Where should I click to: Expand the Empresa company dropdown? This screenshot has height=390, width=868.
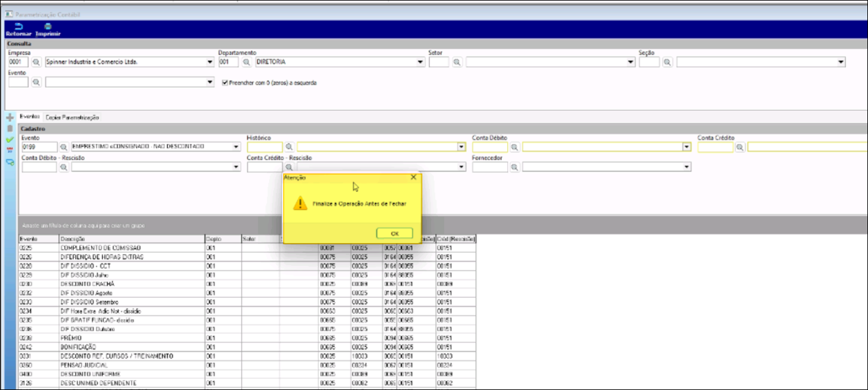pyautogui.click(x=210, y=62)
